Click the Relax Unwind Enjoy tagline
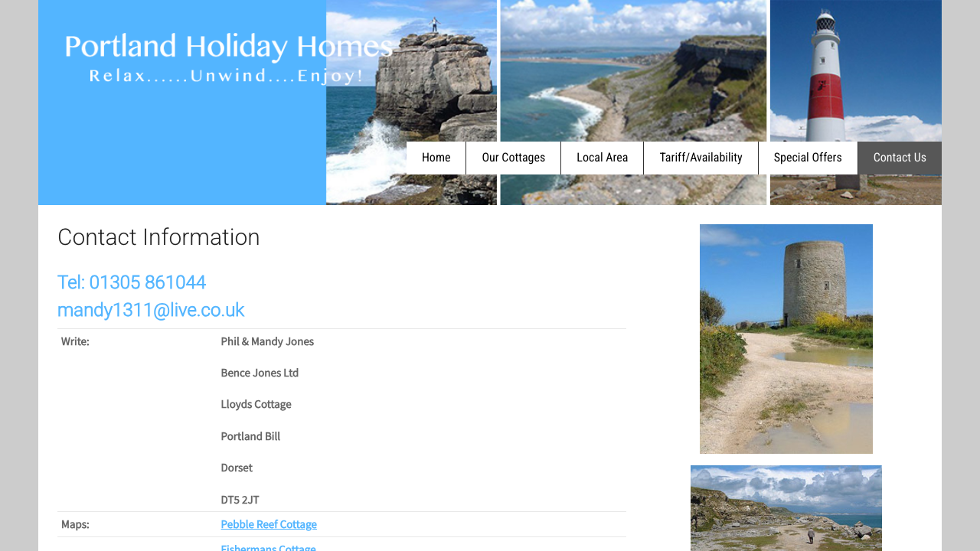Screen dimensions: 980x551 [x=227, y=76]
